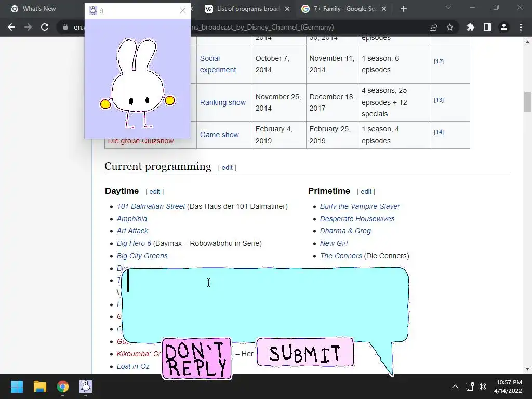Click the '4 seasons, 25 episodes + 12 specials' cell
The width and height of the screenshot is (532, 399).
point(394,102)
